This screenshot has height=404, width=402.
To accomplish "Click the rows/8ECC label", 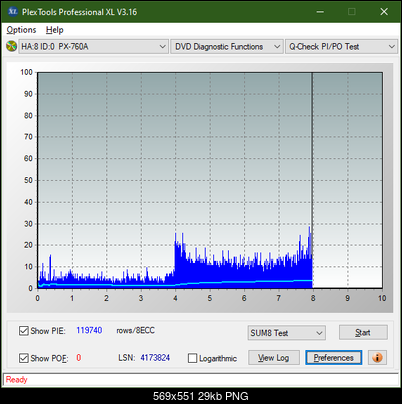I will (x=135, y=330).
